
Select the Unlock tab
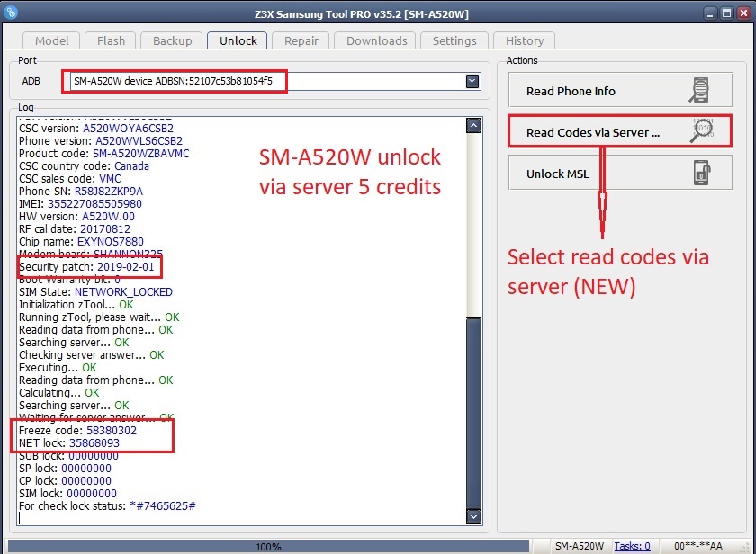click(238, 40)
